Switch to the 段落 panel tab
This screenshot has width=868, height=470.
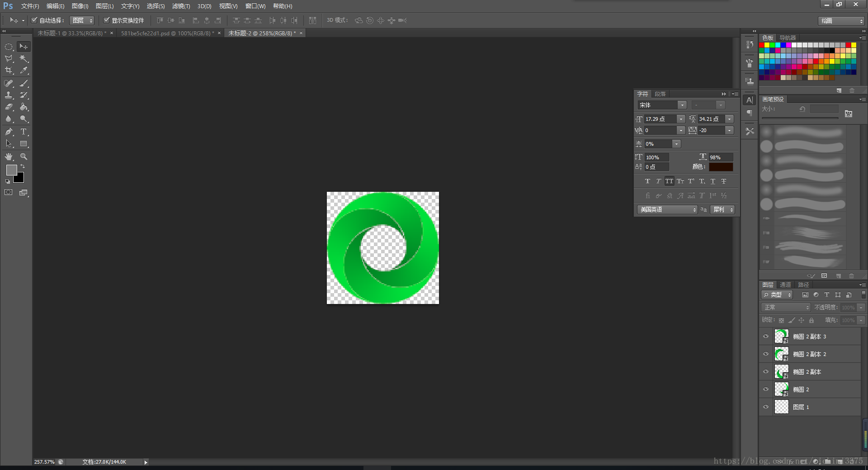point(660,94)
